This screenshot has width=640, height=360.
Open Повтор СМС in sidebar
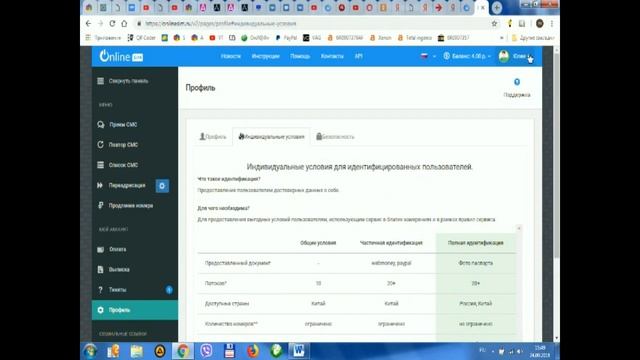click(x=117, y=145)
